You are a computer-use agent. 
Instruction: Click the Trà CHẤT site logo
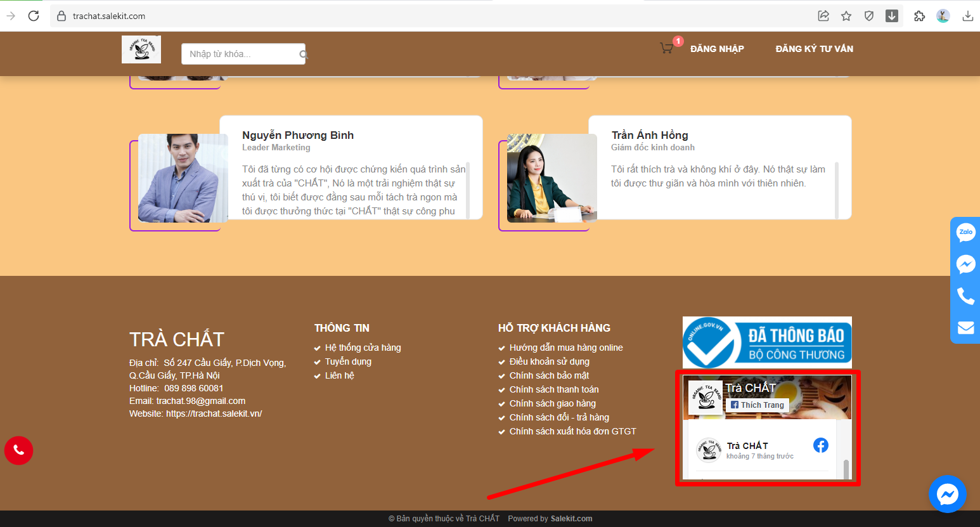pyautogui.click(x=141, y=49)
